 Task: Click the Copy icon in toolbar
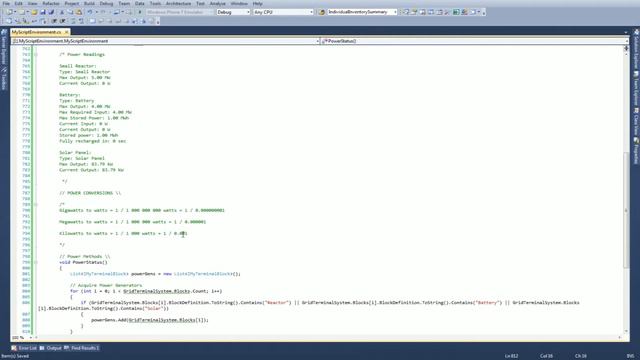[70, 12]
